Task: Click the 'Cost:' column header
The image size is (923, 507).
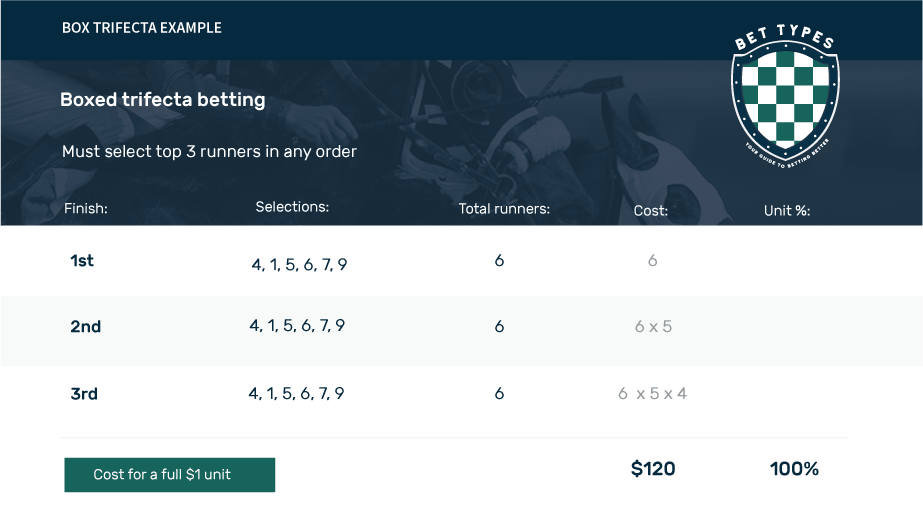Action: pyautogui.click(x=650, y=211)
